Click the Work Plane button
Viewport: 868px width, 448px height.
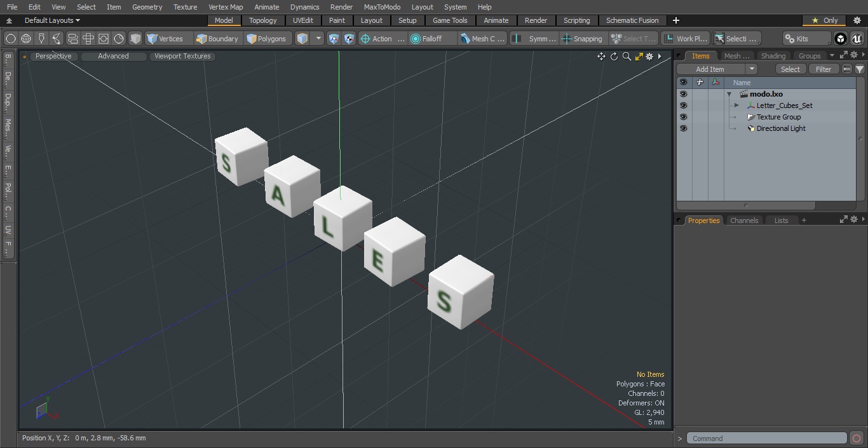pyautogui.click(x=685, y=39)
